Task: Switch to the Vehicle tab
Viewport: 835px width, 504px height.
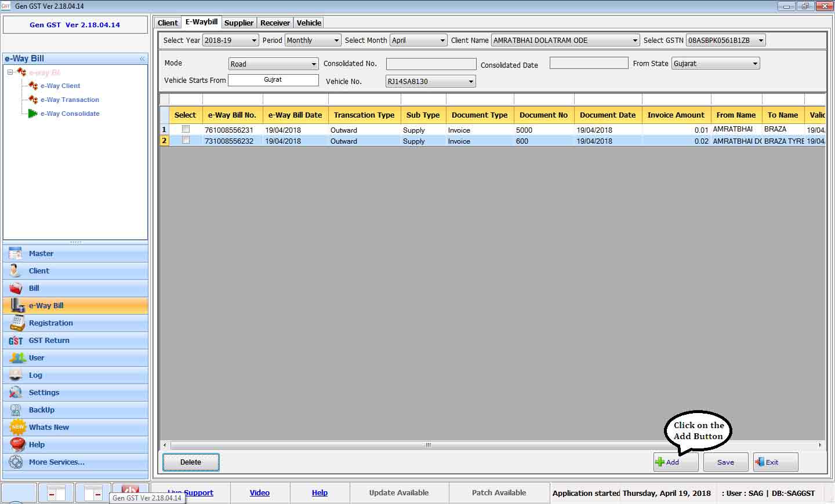Action: point(308,23)
